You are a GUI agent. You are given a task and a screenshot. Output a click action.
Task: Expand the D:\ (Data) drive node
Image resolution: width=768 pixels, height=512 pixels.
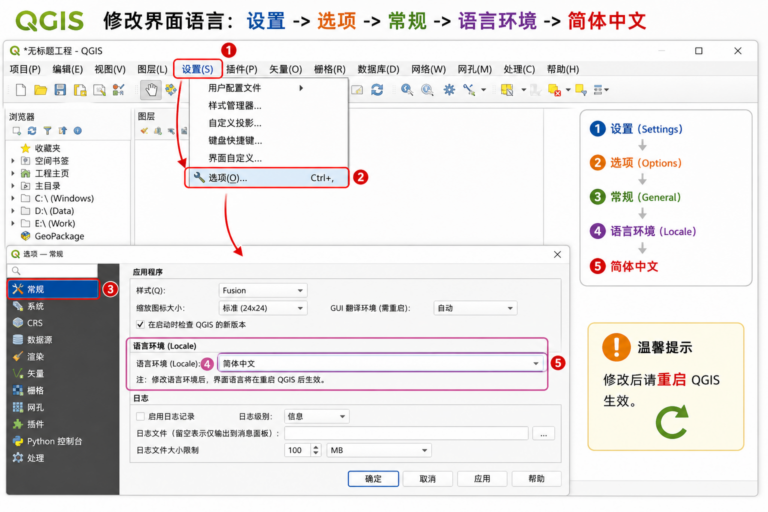[13, 211]
